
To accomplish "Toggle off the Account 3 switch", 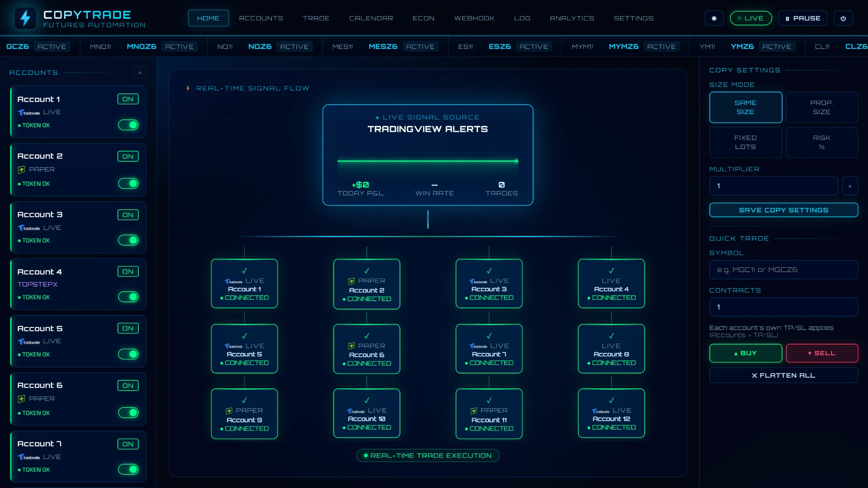I will point(128,240).
